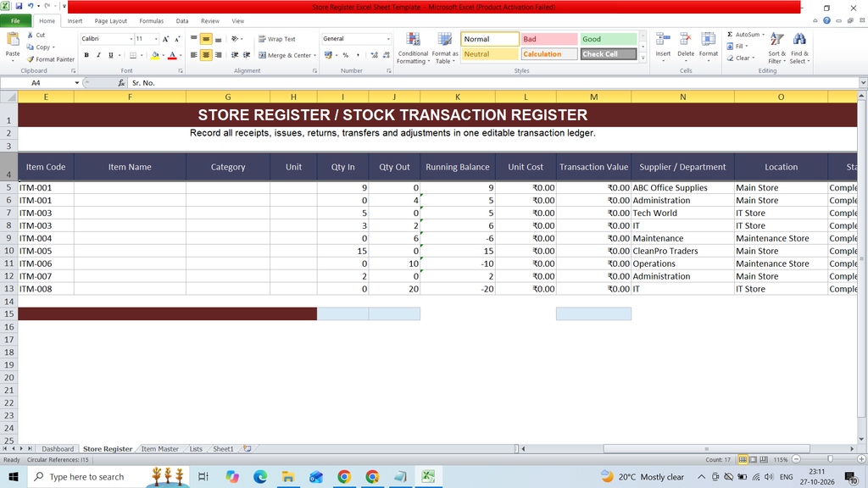Click the Decrease Indent icon
The width and height of the screenshot is (868, 488).
(235, 55)
